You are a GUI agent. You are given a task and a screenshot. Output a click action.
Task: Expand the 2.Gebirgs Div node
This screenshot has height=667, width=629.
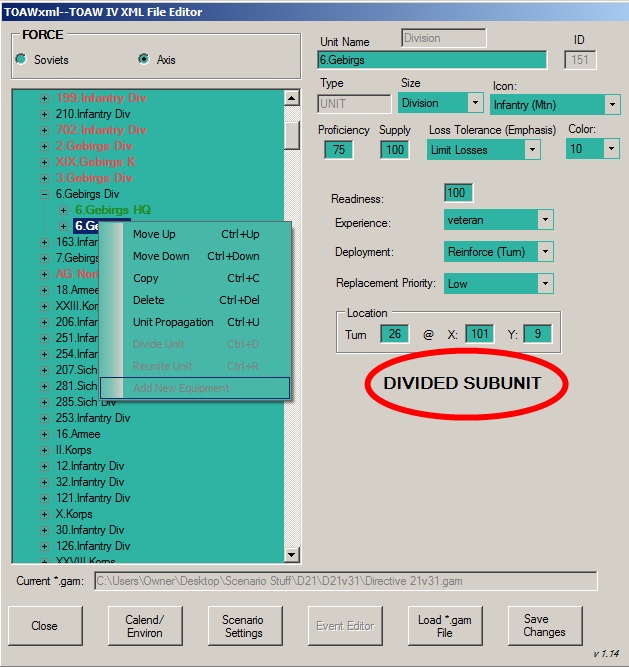point(44,146)
